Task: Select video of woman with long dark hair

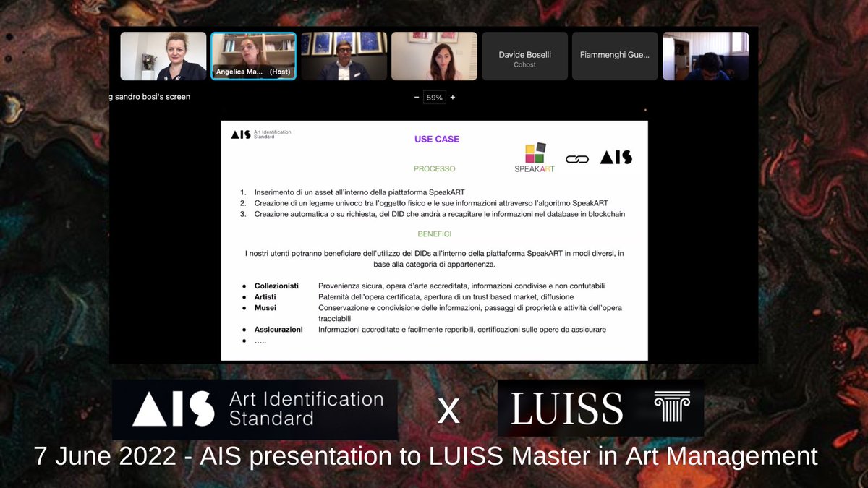Action: tap(434, 56)
